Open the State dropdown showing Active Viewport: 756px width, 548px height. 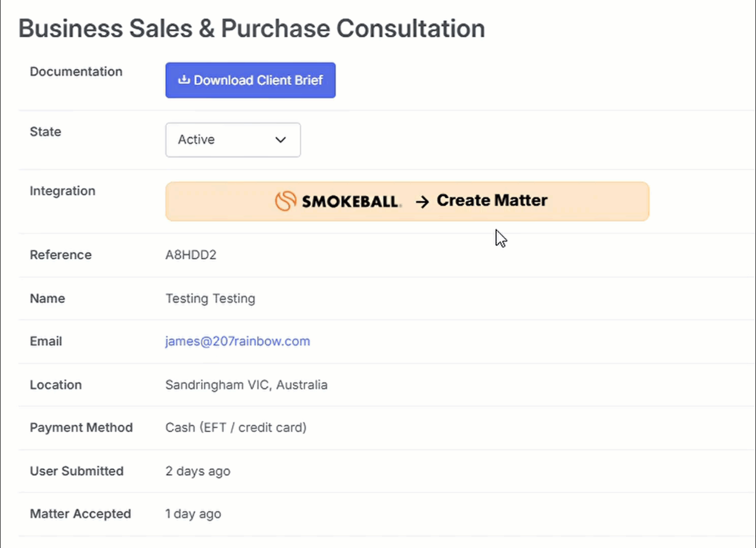click(x=233, y=140)
